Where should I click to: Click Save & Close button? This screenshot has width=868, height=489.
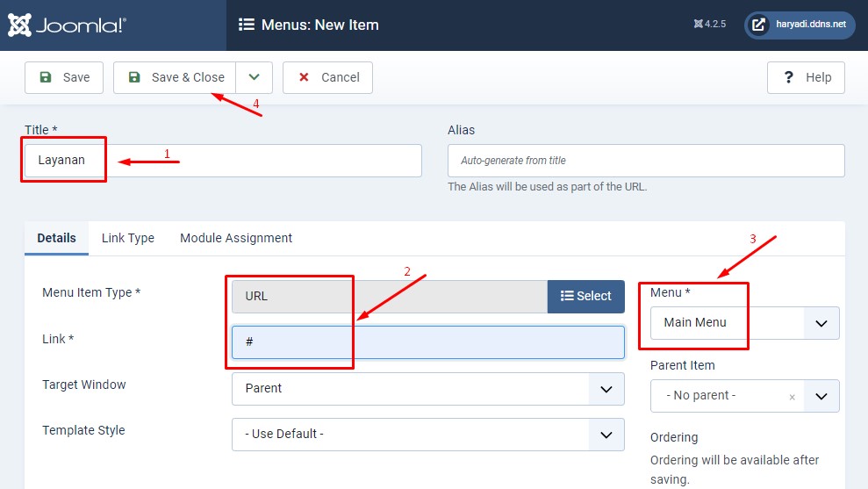coord(176,77)
